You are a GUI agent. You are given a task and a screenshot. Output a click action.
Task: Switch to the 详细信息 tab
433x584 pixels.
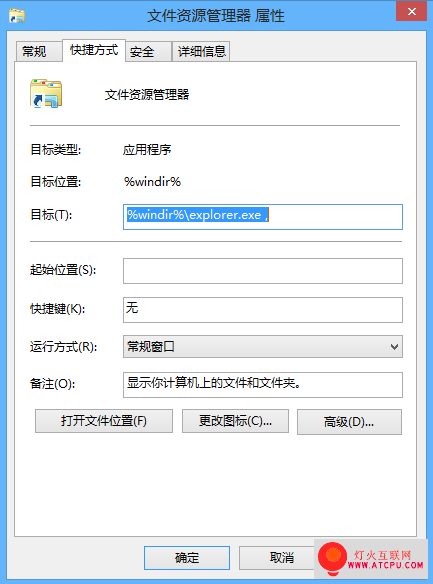[201, 51]
